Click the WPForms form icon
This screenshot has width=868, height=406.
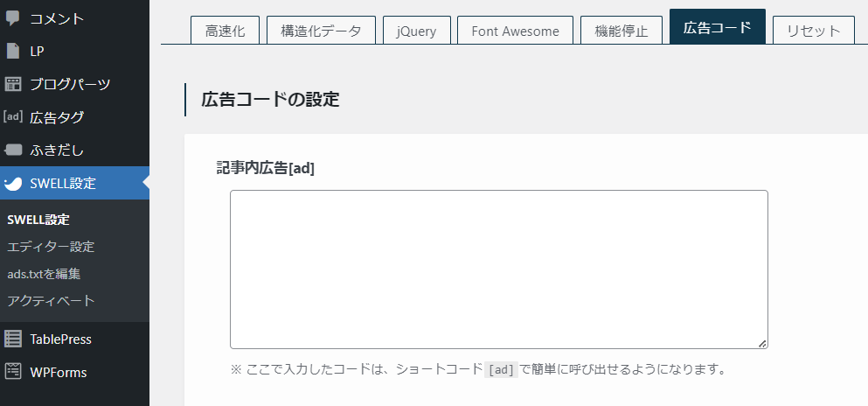click(13, 372)
